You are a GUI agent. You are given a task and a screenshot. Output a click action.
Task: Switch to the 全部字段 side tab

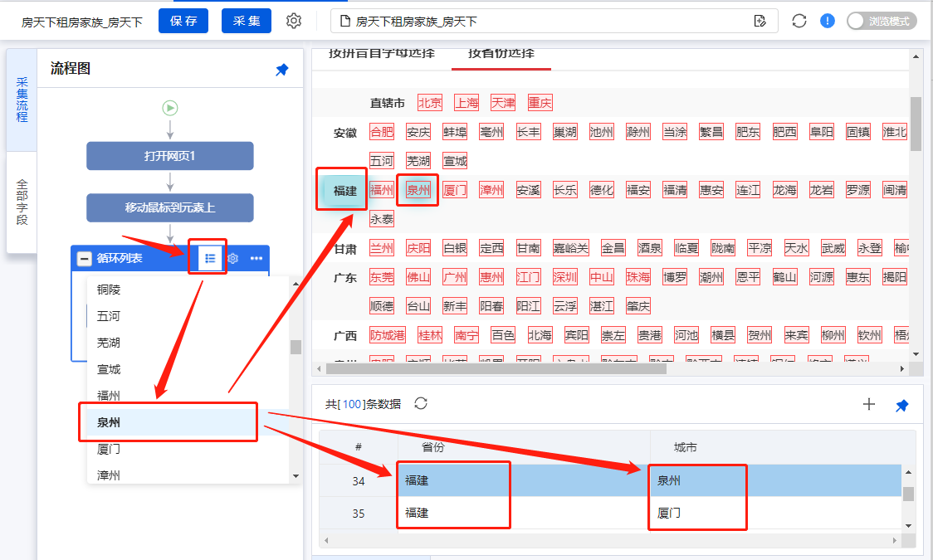pyautogui.click(x=22, y=202)
